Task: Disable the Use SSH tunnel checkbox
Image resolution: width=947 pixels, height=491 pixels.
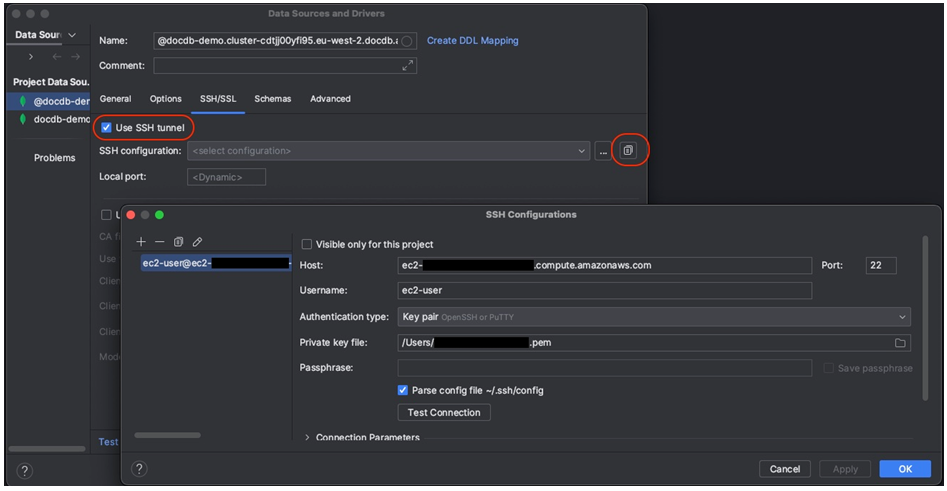Action: coord(106,128)
